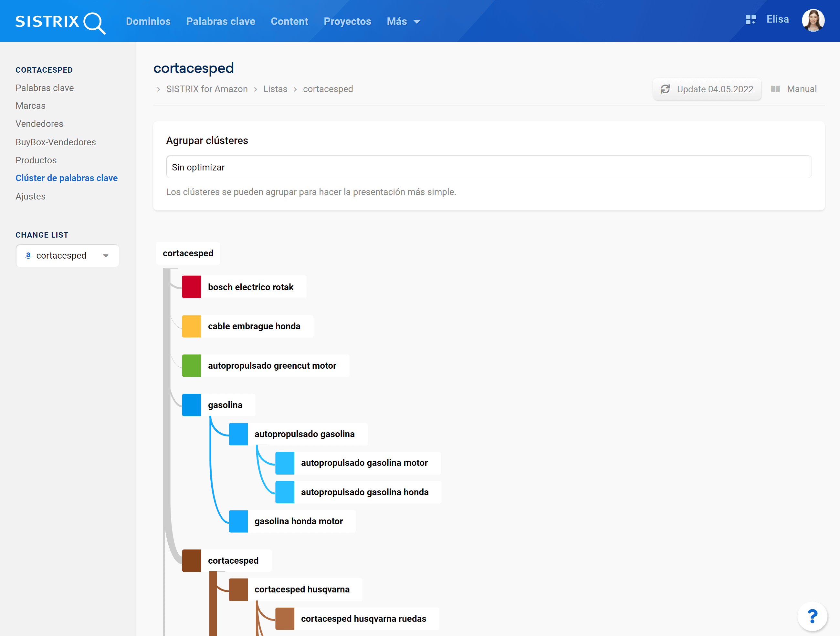Click the blue gasolina cluster square
Image resolution: width=840 pixels, height=636 pixels.
point(191,405)
